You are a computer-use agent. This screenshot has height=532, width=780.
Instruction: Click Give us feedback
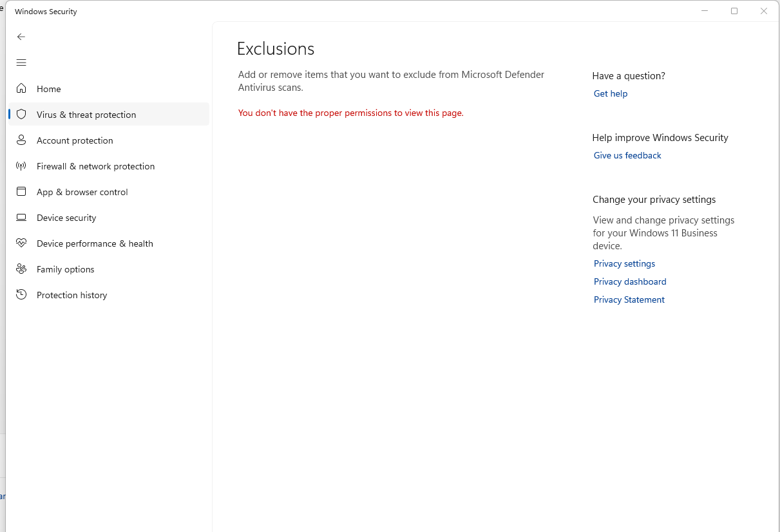[627, 155]
